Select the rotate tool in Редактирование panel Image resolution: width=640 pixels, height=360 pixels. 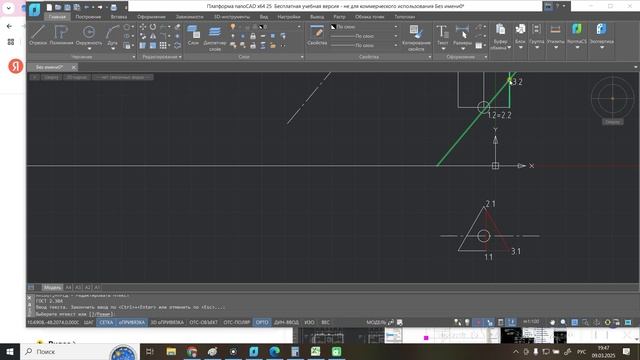coord(153,27)
